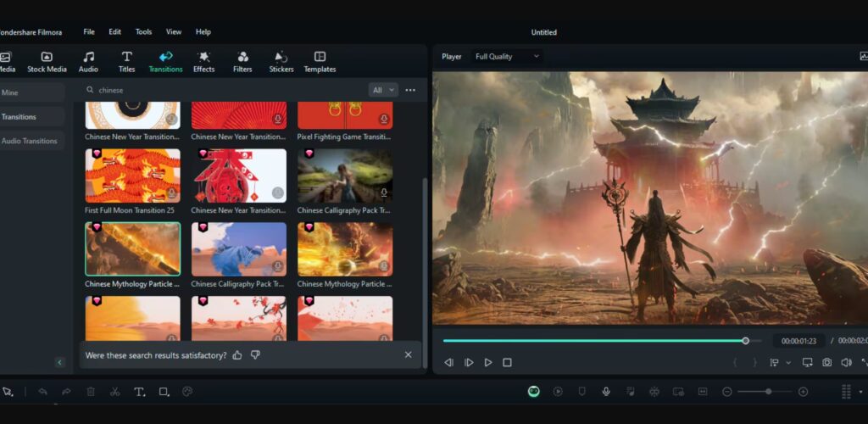Open the Tools menu
Viewport: 868px width, 424px height.
coord(143,32)
